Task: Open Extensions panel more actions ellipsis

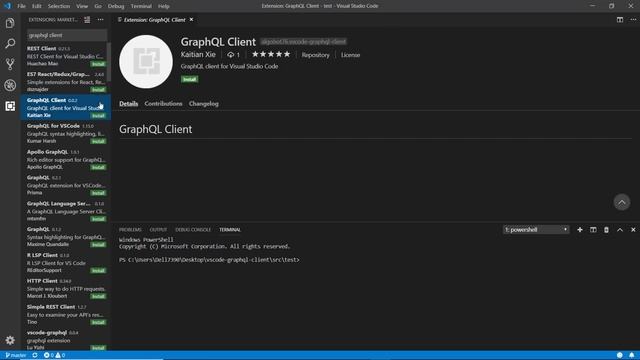Action: coord(100,20)
